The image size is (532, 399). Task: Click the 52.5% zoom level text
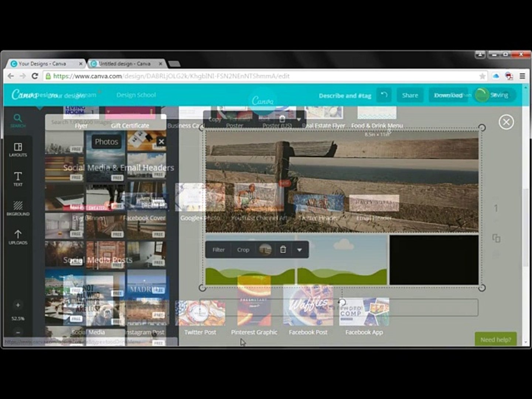pos(18,318)
